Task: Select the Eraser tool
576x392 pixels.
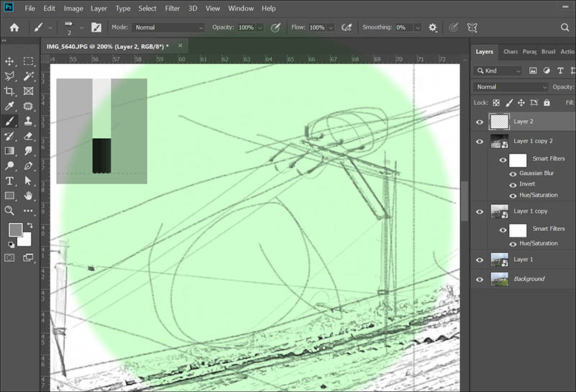Action: (x=28, y=136)
